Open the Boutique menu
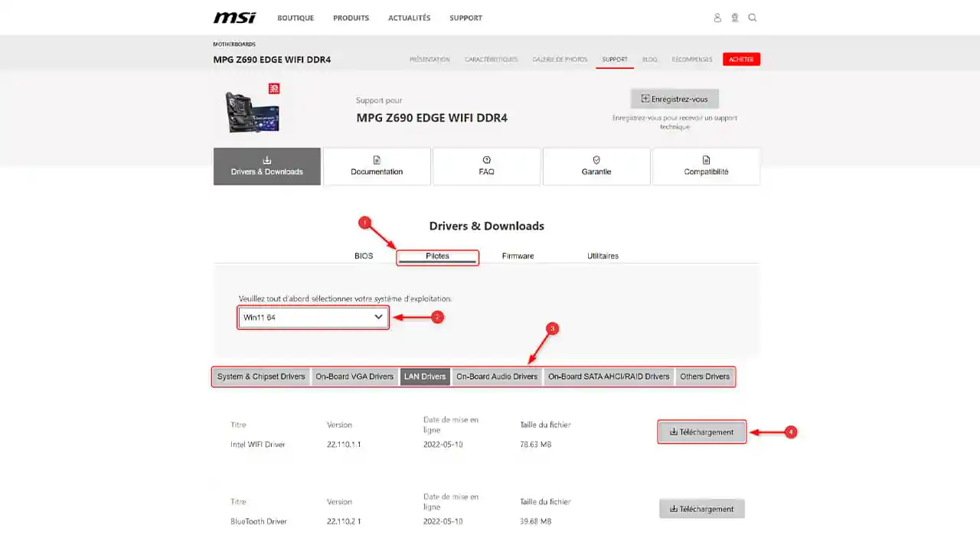This screenshot has height=551, width=980. click(x=296, y=18)
